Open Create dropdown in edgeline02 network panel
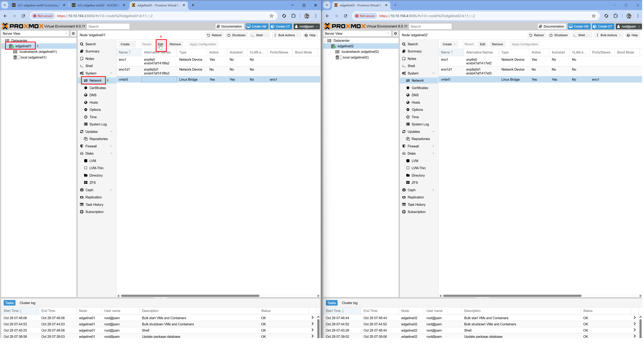 pos(449,44)
